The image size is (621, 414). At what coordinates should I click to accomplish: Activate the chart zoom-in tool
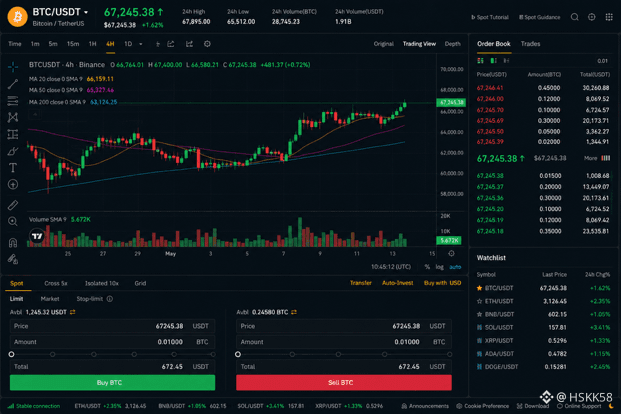coord(13,221)
